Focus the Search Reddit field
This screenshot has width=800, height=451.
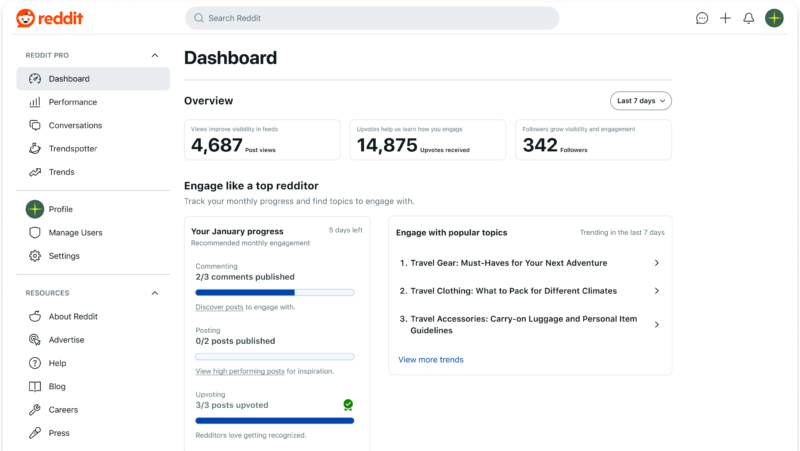[x=372, y=18]
